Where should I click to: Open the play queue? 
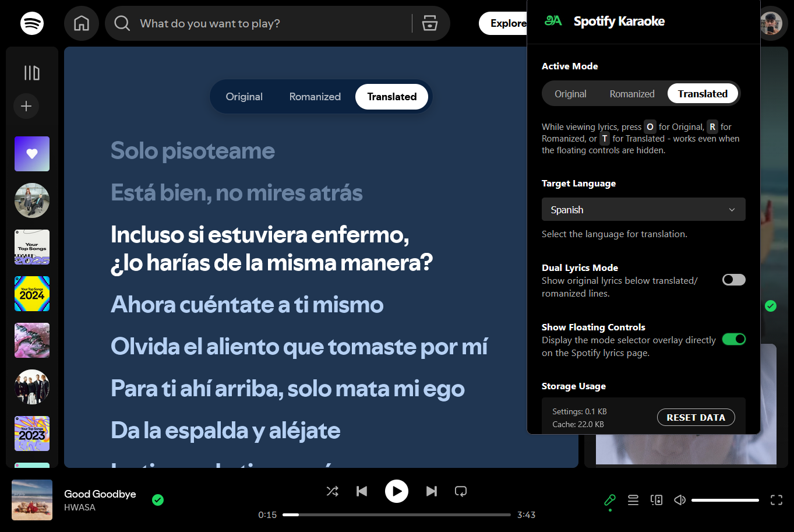[633, 500]
